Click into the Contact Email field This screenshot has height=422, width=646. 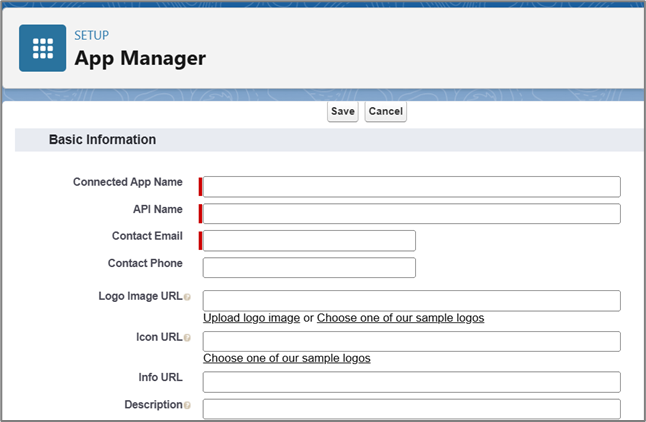(309, 240)
